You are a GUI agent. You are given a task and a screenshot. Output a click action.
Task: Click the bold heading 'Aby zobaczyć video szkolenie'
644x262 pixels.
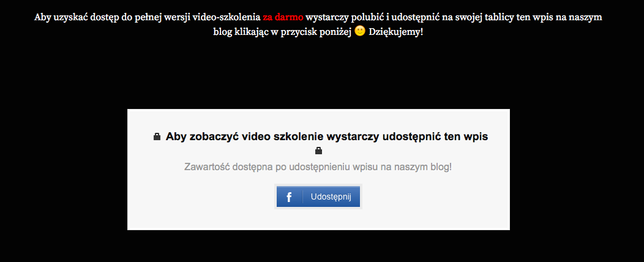(245, 137)
